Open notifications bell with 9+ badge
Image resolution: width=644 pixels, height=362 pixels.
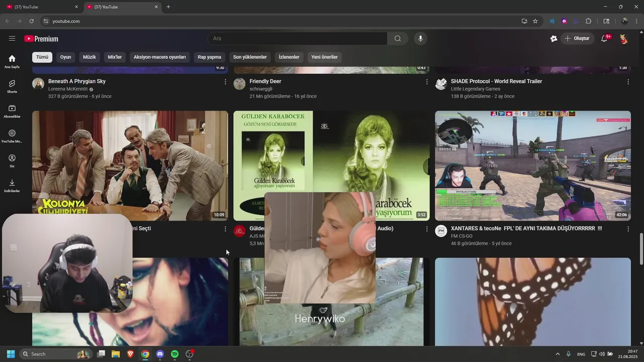605,38
